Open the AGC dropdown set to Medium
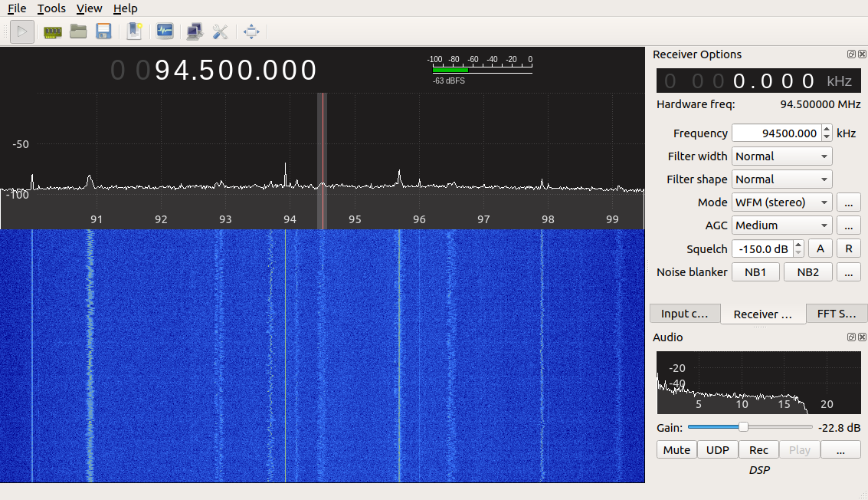The height and width of the screenshot is (500, 868). 781,225
